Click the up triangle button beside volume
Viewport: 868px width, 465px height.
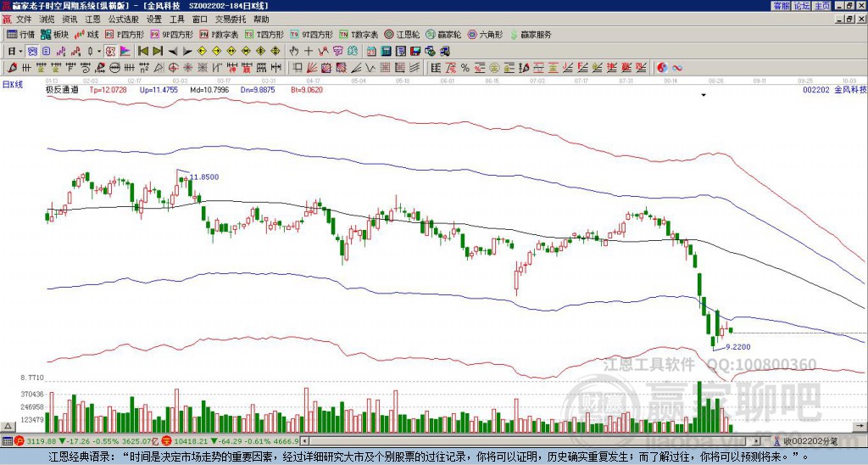coord(8,426)
